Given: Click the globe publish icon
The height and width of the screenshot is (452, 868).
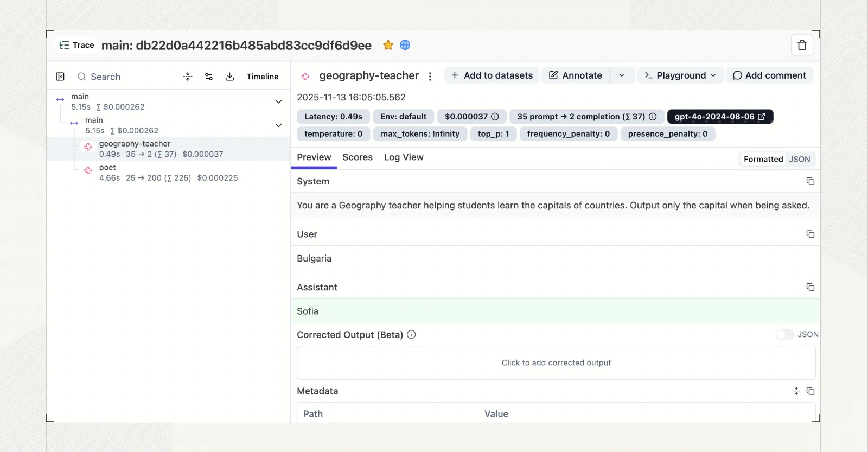Looking at the screenshot, I should (405, 45).
